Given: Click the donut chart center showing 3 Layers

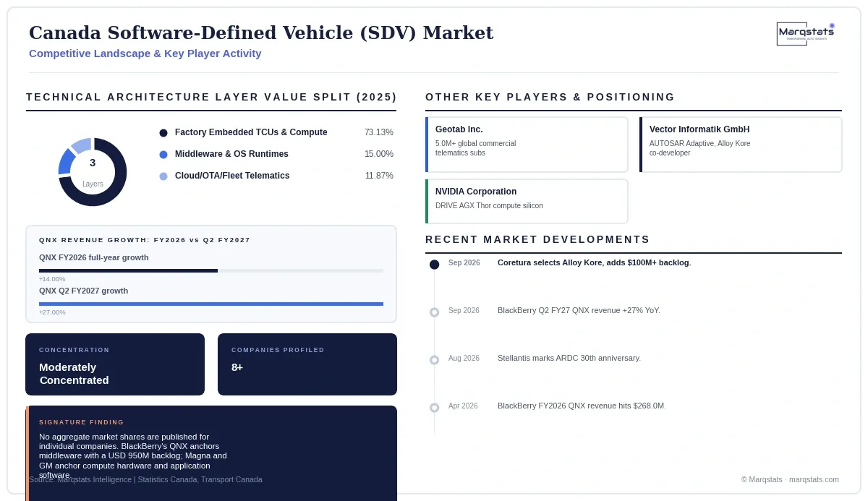Looking at the screenshot, I should point(93,172).
